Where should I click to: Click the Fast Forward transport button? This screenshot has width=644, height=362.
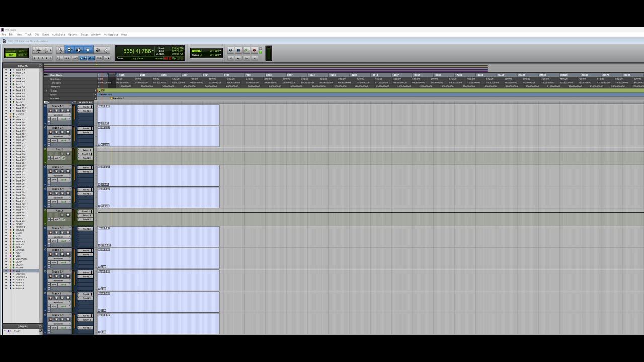click(x=246, y=58)
